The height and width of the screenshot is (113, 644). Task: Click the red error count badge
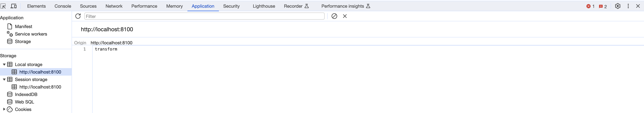(590, 6)
